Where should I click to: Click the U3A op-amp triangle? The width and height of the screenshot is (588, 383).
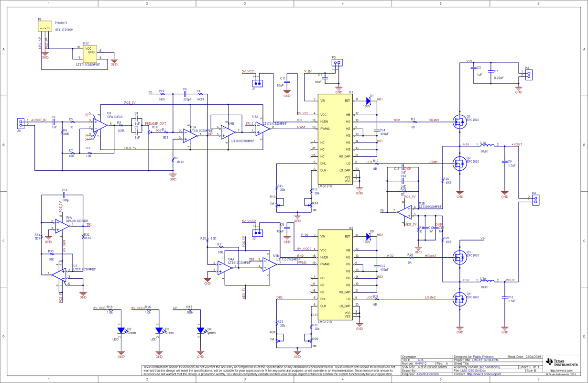(x=190, y=135)
